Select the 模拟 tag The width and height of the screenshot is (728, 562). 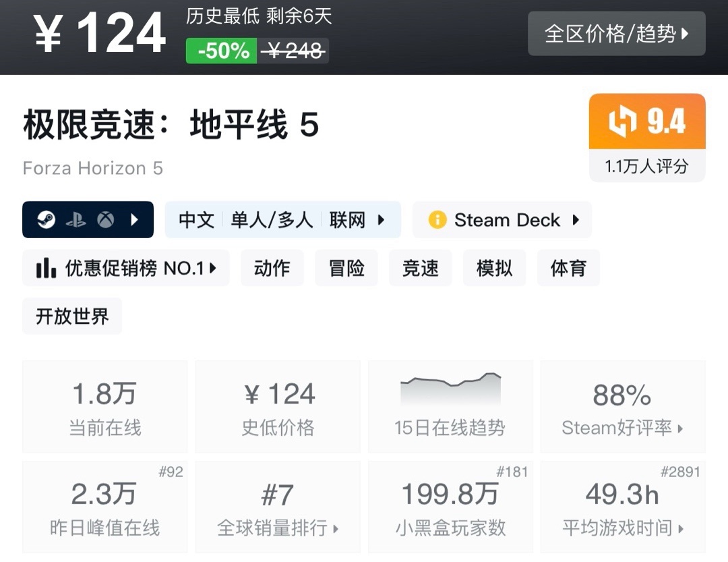pyautogui.click(x=495, y=268)
